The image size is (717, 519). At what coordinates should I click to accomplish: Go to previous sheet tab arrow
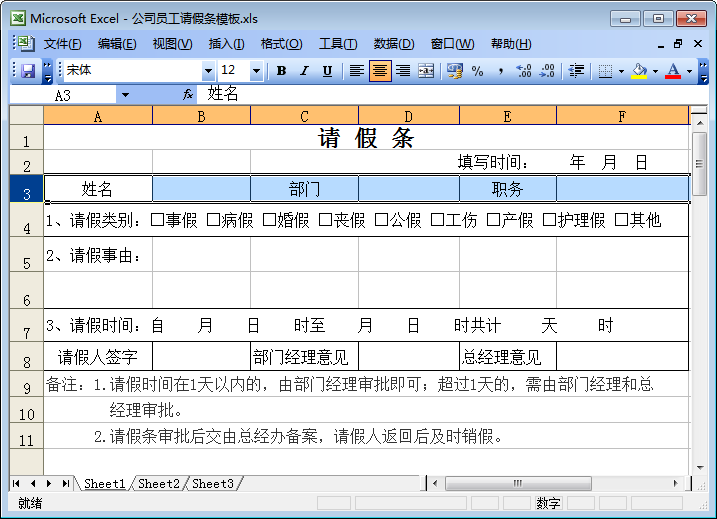coord(33,483)
